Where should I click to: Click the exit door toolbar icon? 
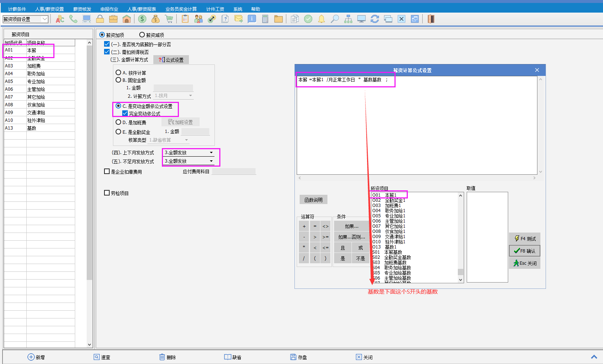[431, 19]
